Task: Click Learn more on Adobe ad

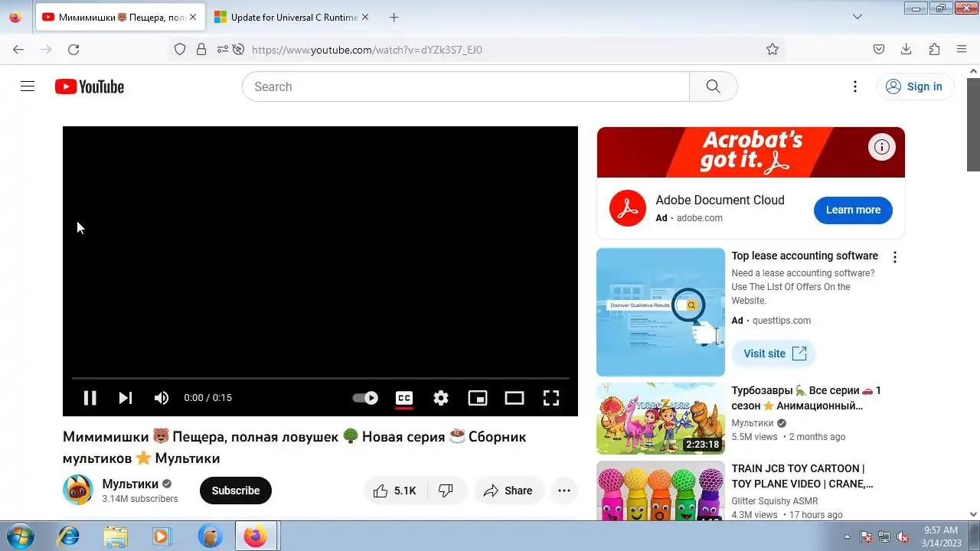Action: (x=853, y=210)
